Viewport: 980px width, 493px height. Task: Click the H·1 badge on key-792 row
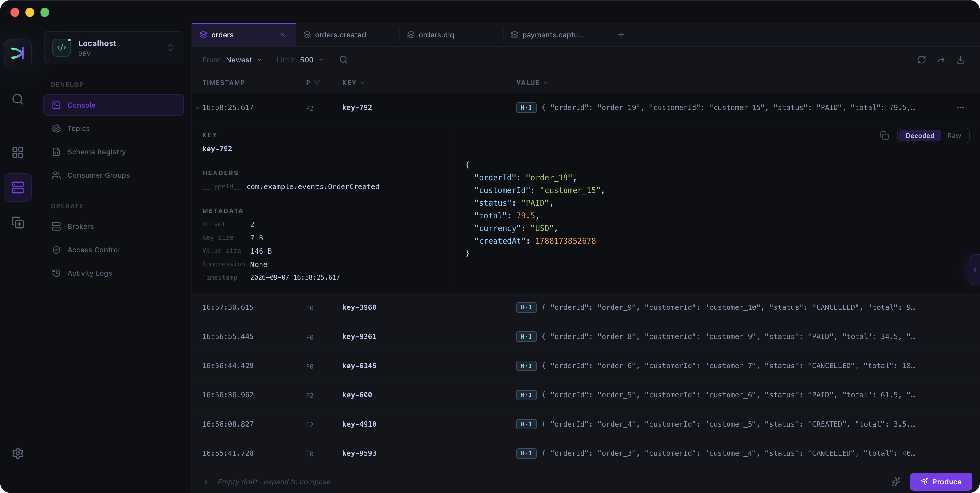[526, 108]
